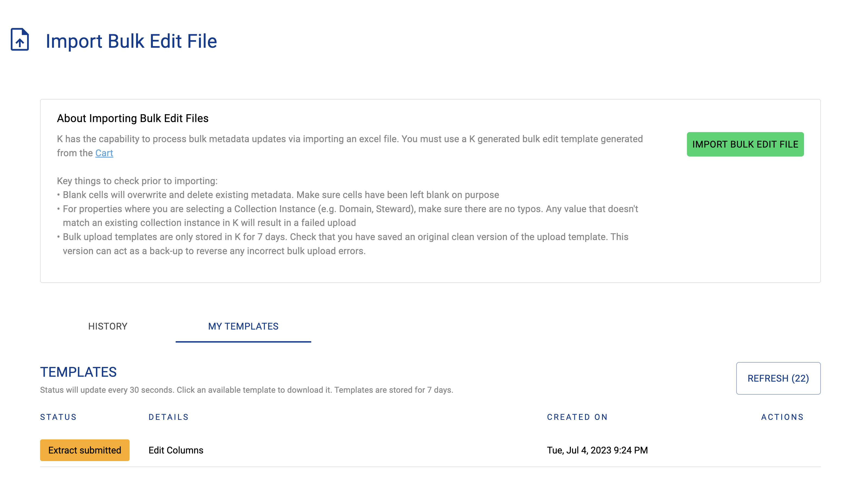Select the Edit Columns template row
Screen dimensions: 868x492
(x=430, y=450)
